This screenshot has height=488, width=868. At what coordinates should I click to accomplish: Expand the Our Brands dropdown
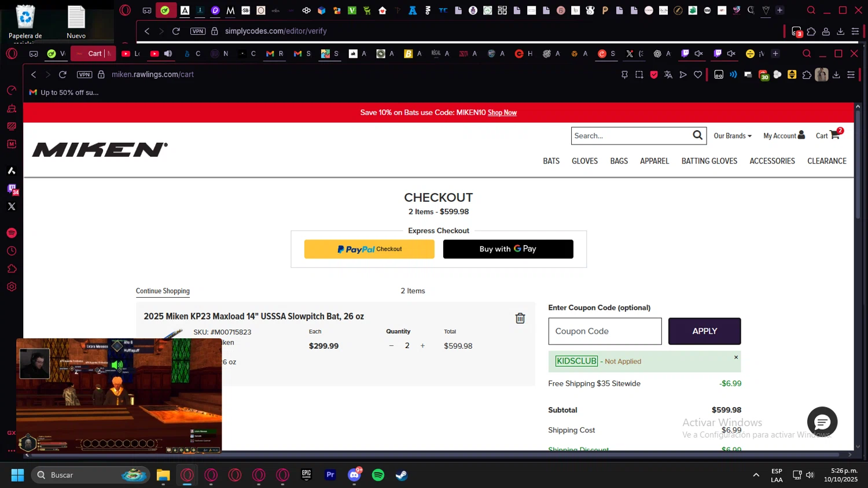point(733,136)
